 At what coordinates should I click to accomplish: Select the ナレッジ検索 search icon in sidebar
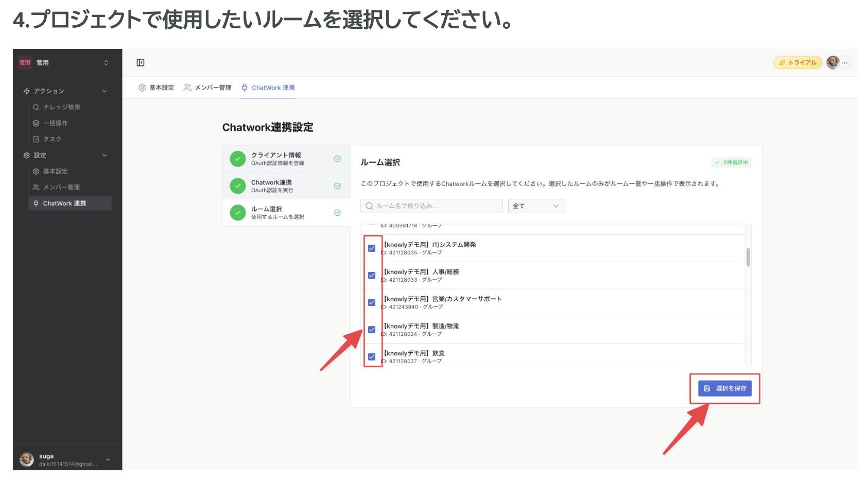[x=36, y=107]
